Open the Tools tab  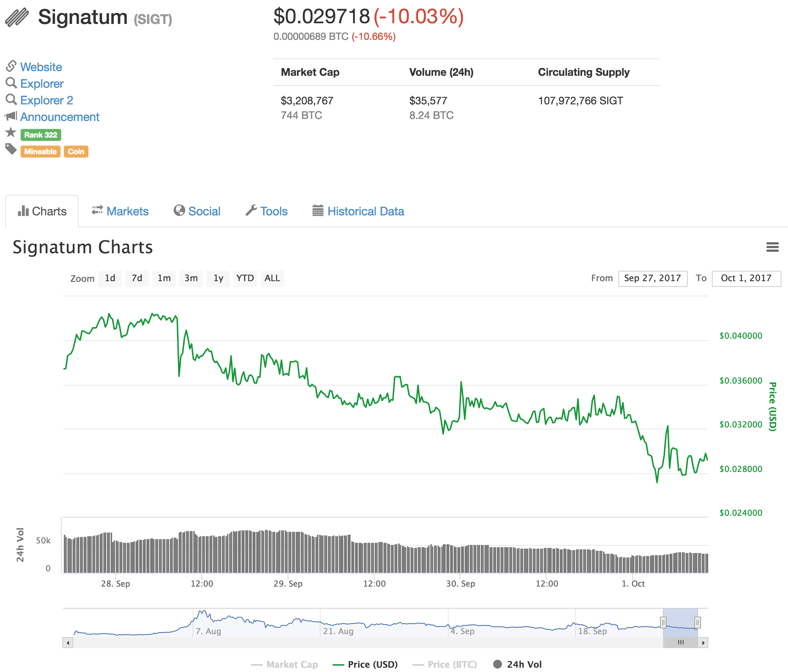coord(266,211)
